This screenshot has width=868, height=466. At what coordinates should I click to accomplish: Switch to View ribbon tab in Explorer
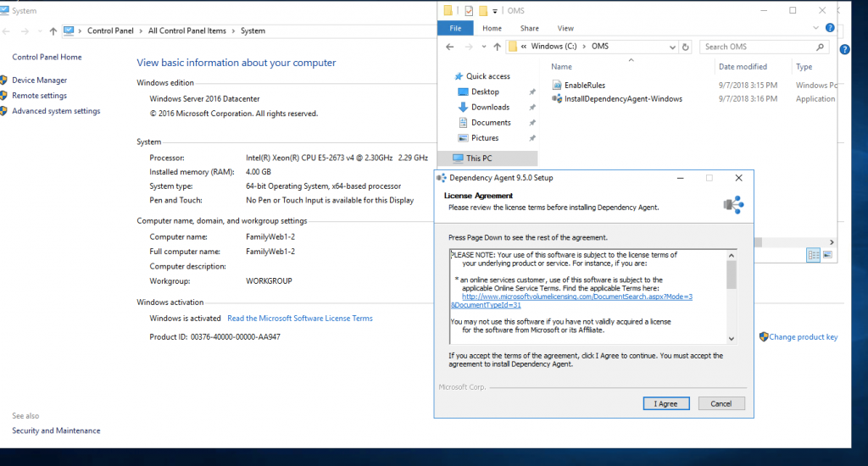tap(565, 28)
